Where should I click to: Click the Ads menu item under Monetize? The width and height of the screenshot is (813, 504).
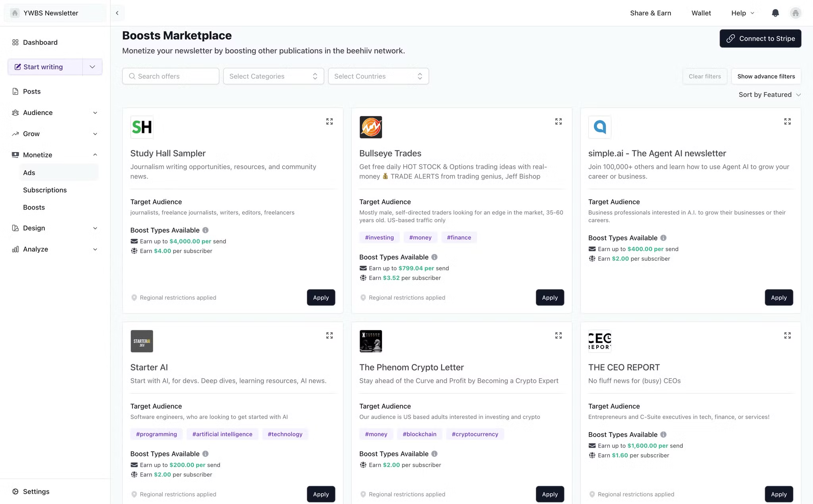tap(29, 173)
